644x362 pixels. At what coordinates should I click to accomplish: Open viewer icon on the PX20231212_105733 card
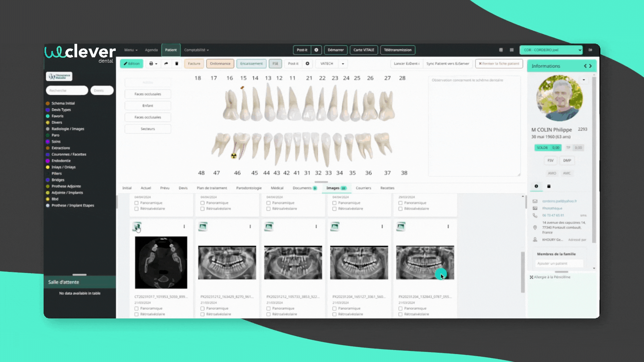pos(269,227)
